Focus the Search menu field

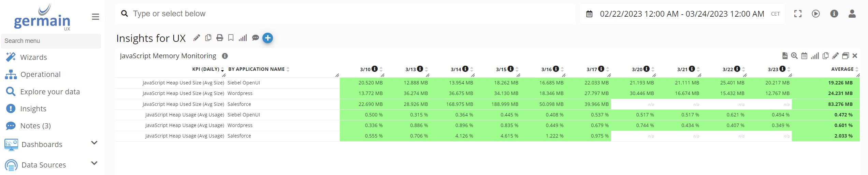pyautogui.click(x=51, y=41)
